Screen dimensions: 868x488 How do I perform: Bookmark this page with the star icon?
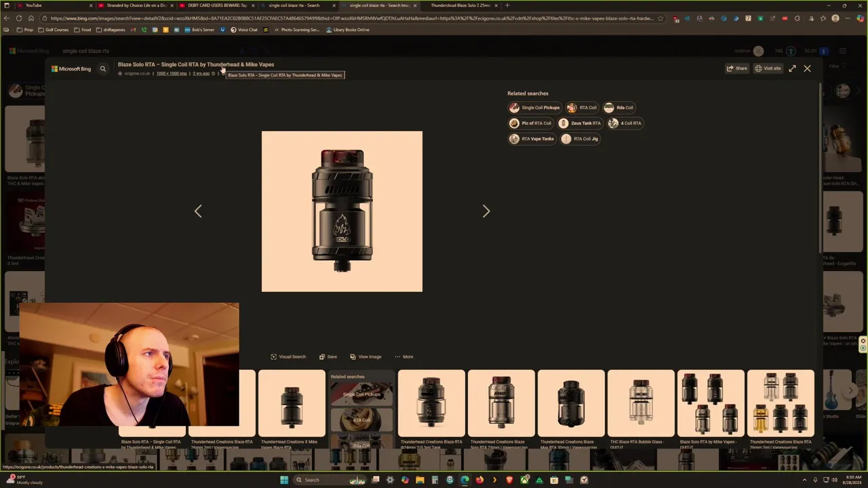pos(660,18)
